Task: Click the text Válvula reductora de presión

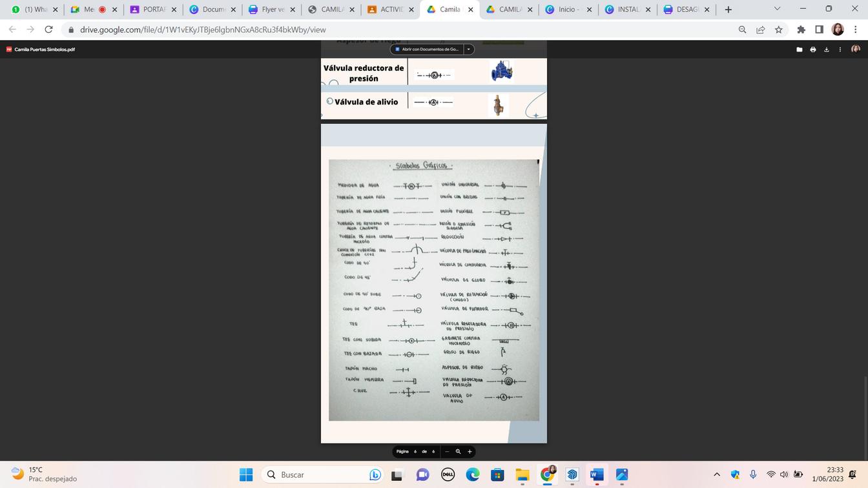Action: coord(364,73)
